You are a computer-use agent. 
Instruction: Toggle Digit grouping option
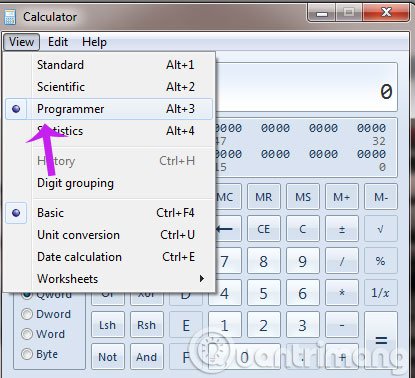[x=109, y=183]
